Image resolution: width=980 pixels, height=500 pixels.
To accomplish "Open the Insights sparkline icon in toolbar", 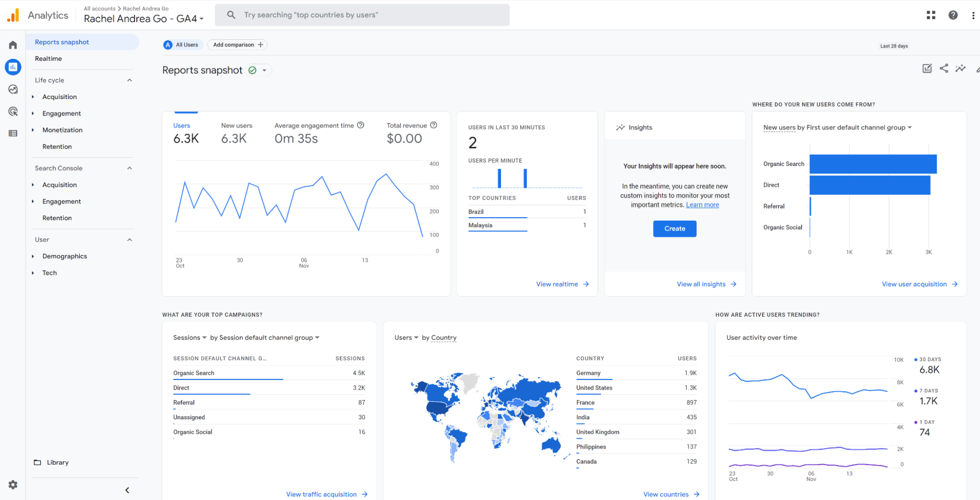I will [960, 68].
